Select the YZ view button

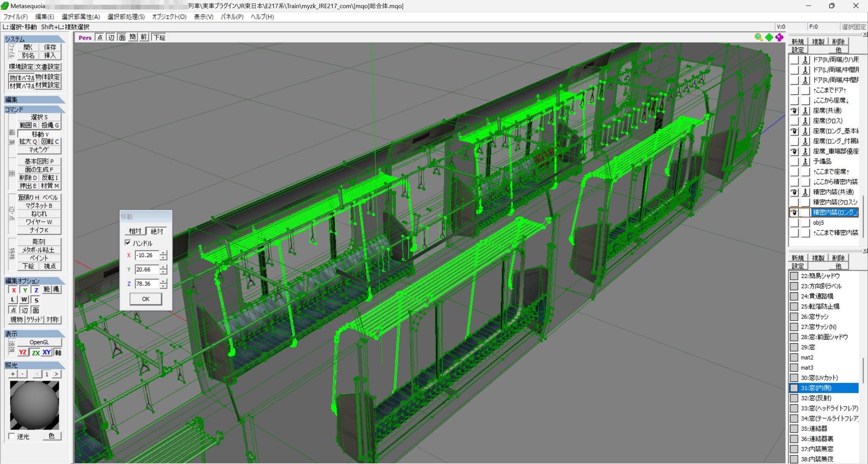(22, 352)
